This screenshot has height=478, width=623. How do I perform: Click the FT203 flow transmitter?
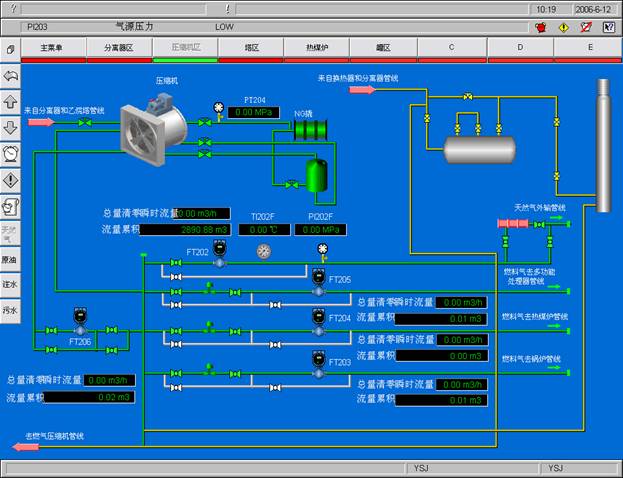pyautogui.click(x=318, y=365)
